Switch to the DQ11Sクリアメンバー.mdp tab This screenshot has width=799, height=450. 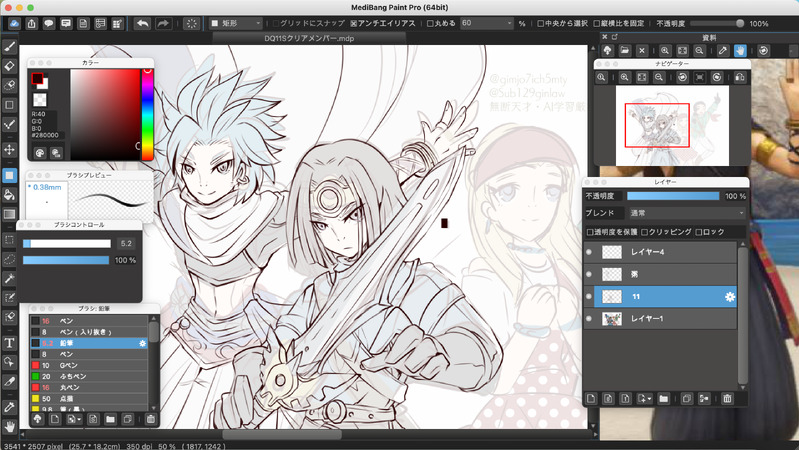click(308, 37)
